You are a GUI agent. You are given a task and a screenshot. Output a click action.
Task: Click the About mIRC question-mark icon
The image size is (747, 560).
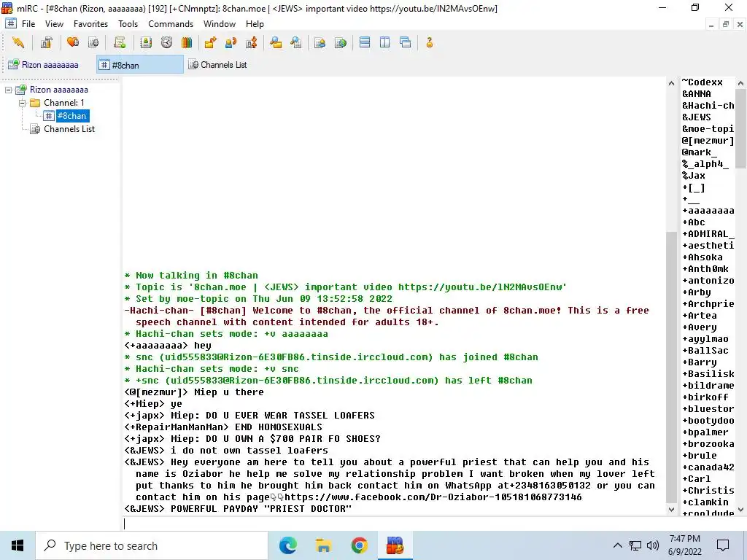[429, 43]
